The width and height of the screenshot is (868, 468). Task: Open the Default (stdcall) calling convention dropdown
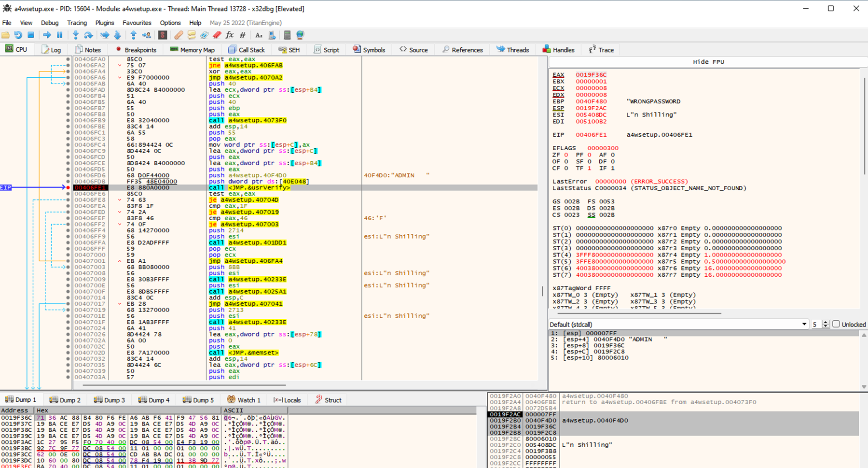pos(804,324)
